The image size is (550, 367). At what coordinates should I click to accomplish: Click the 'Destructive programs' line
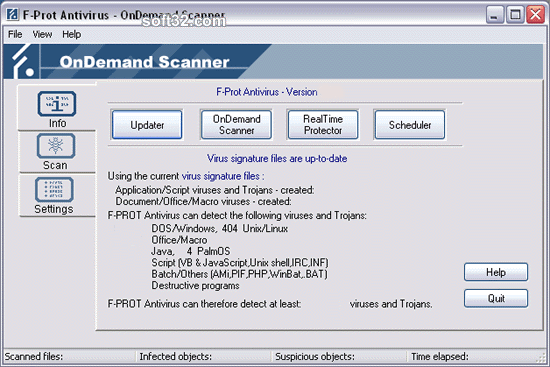195,286
